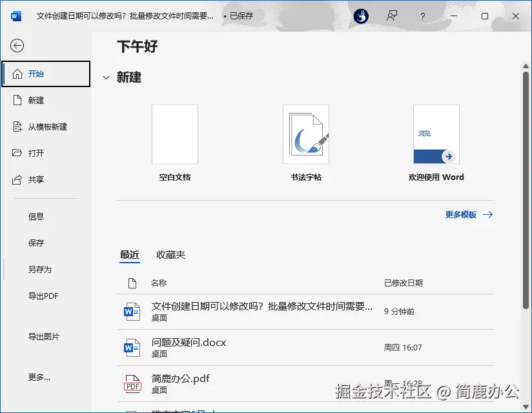Open the 欢迎使用 Word template
532x413 pixels.
coord(436,143)
